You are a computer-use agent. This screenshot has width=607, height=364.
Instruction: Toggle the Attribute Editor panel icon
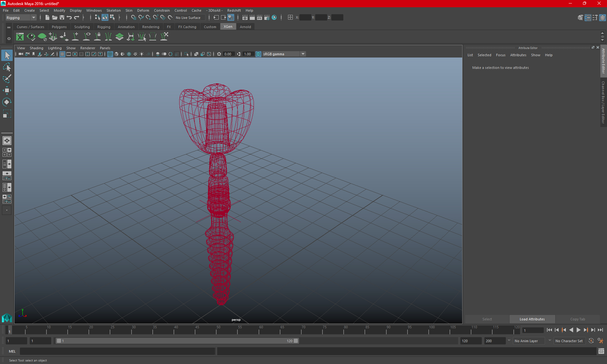point(588,18)
